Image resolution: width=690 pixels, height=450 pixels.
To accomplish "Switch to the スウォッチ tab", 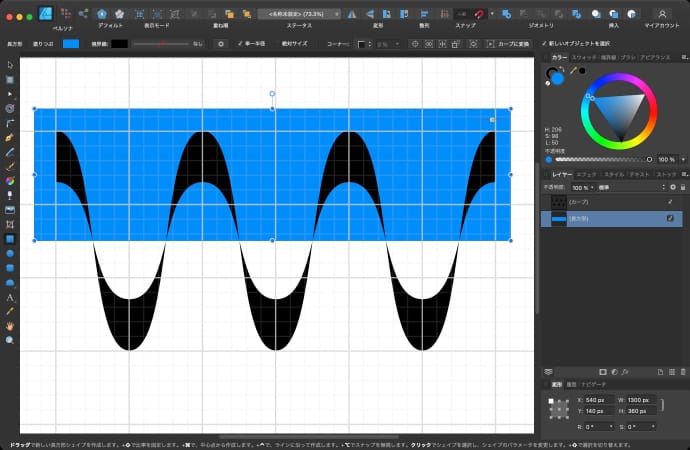I will click(583, 58).
